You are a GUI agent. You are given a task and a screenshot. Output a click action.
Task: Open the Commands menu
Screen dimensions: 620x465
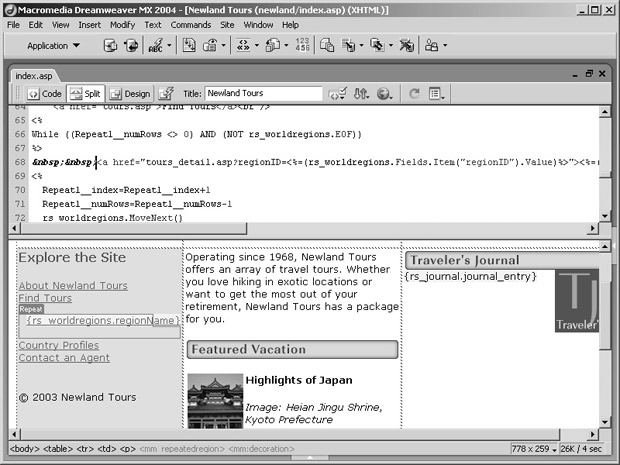point(191,25)
